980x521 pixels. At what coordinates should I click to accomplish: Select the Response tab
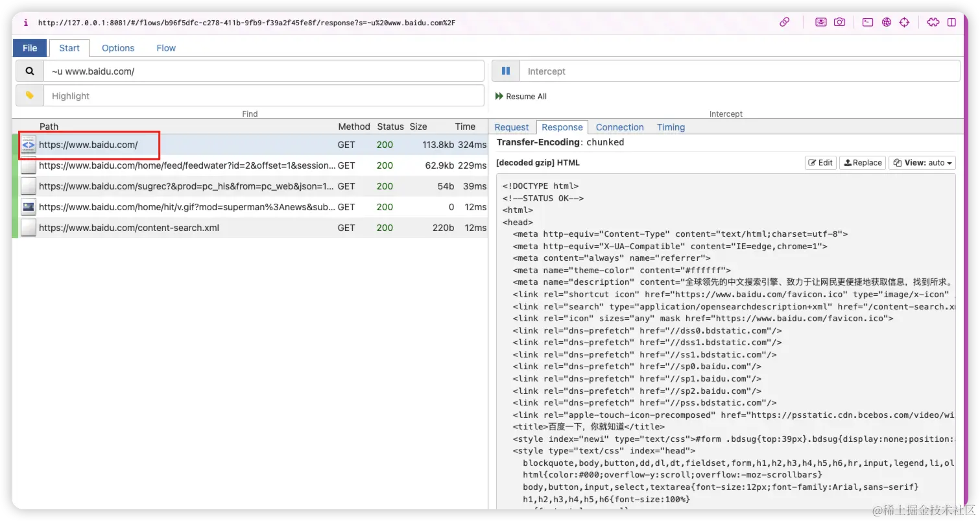click(x=562, y=127)
